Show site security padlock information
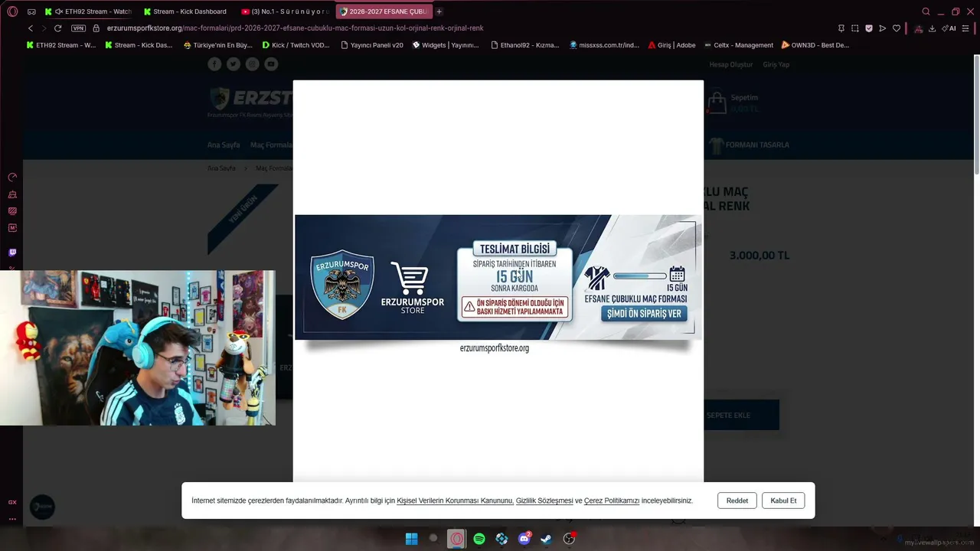Screen dimensions: 980x551 [96, 28]
